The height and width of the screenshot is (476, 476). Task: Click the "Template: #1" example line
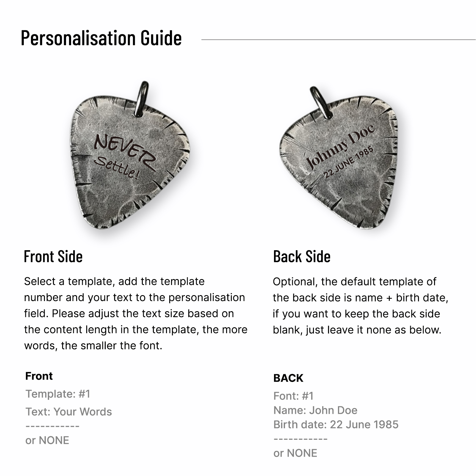pos(58,394)
